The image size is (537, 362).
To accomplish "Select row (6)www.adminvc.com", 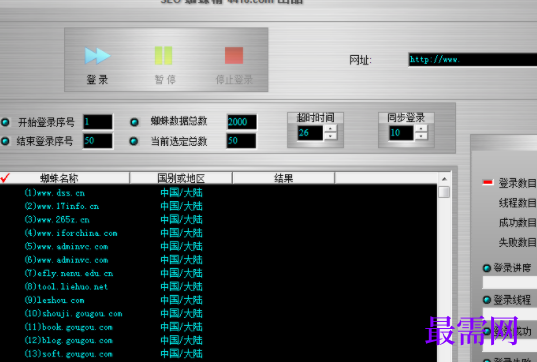I will tap(218, 260).
